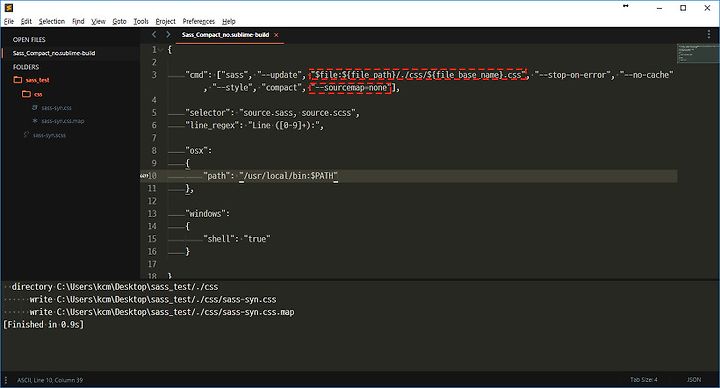
Task: Open the Project menu
Action: tap(165, 21)
